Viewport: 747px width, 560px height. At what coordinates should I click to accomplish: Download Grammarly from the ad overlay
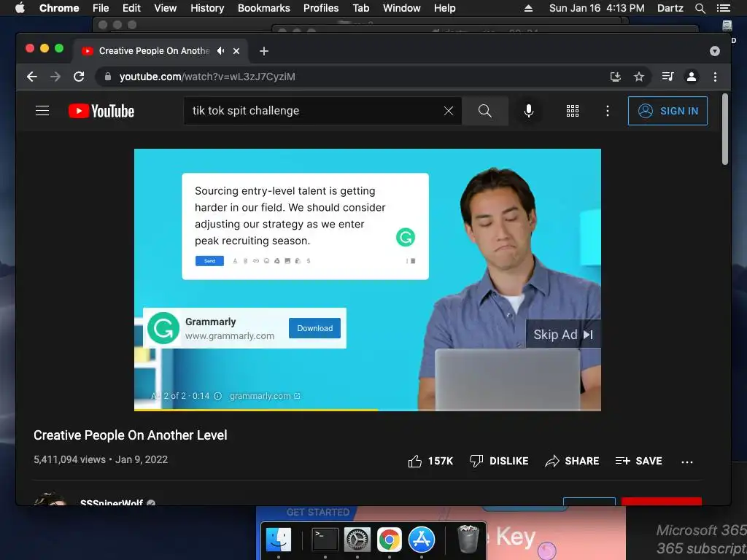point(314,328)
